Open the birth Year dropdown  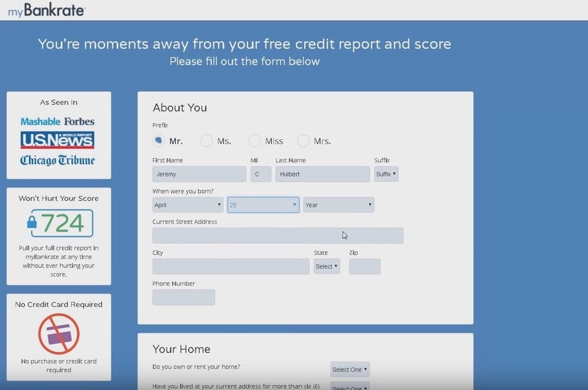click(x=338, y=204)
